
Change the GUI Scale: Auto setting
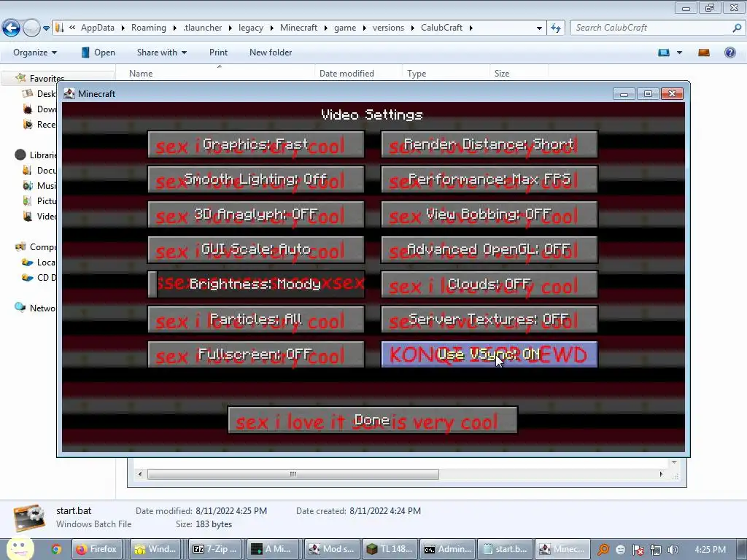256,249
